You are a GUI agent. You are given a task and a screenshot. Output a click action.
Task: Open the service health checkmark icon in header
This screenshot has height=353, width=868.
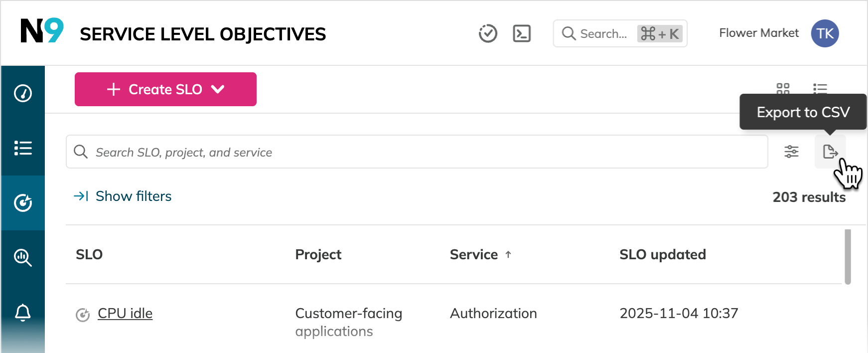[488, 33]
